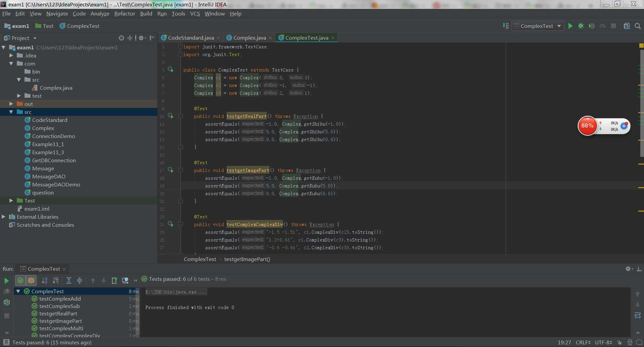Close the ComplexTest.java editor tab
The height and width of the screenshot is (347, 644).
click(333, 38)
